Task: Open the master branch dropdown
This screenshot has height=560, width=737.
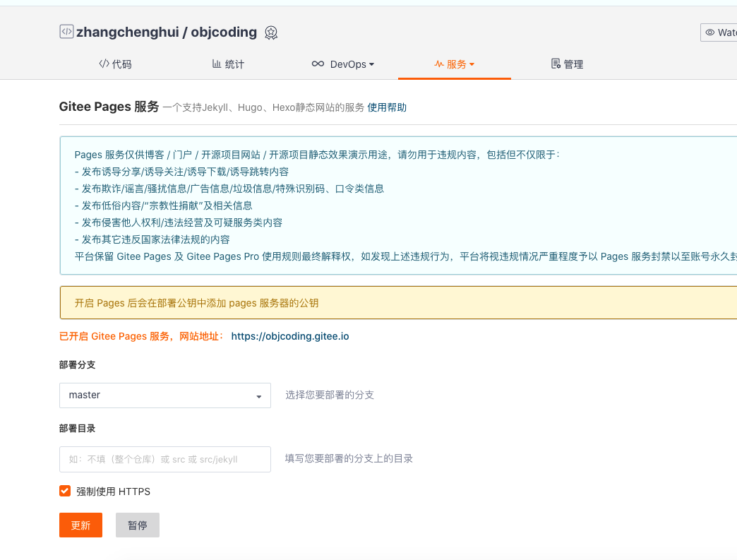Action: (165, 395)
